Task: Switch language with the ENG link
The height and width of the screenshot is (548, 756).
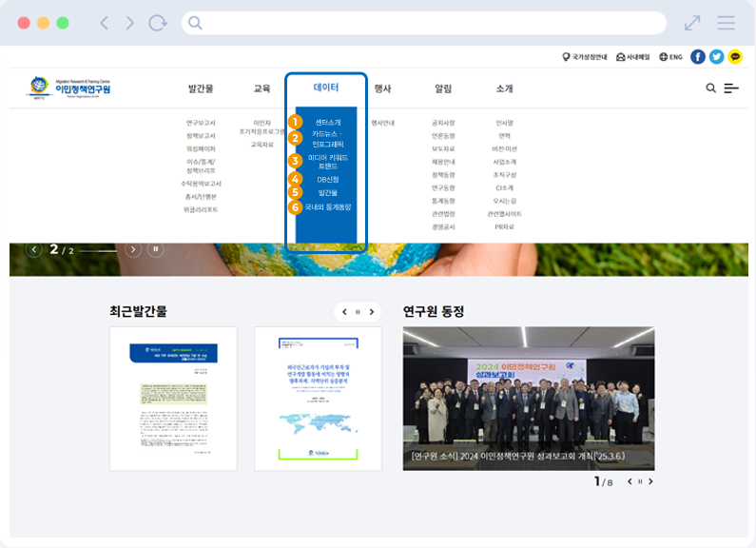Action: [x=670, y=57]
